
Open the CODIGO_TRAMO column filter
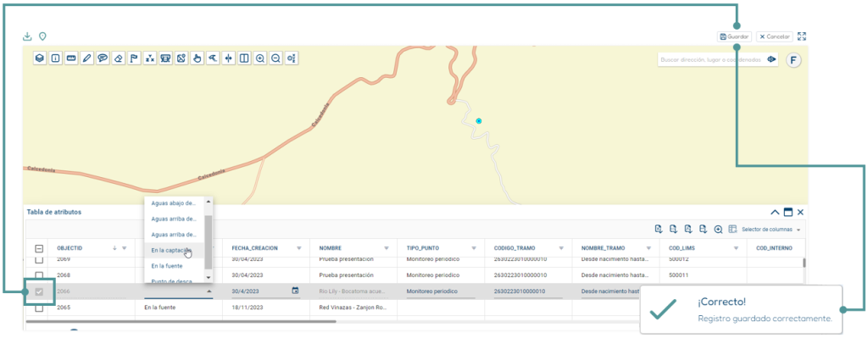pyautogui.click(x=561, y=248)
